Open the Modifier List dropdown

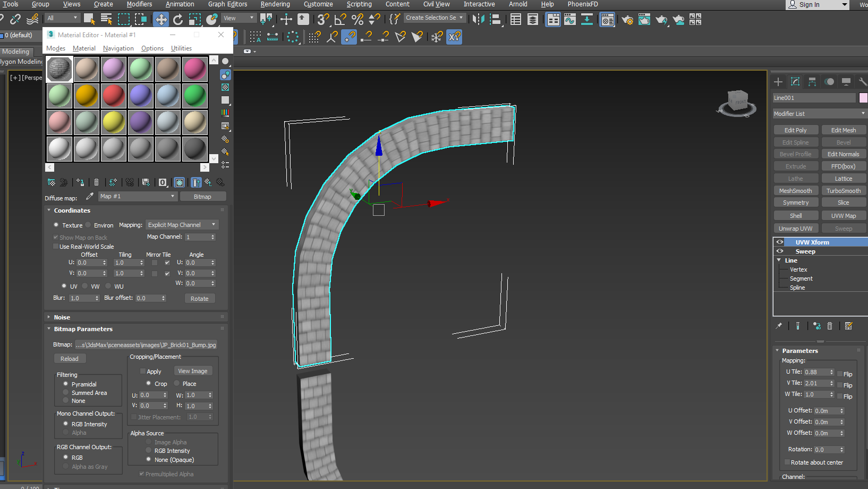[x=819, y=113]
